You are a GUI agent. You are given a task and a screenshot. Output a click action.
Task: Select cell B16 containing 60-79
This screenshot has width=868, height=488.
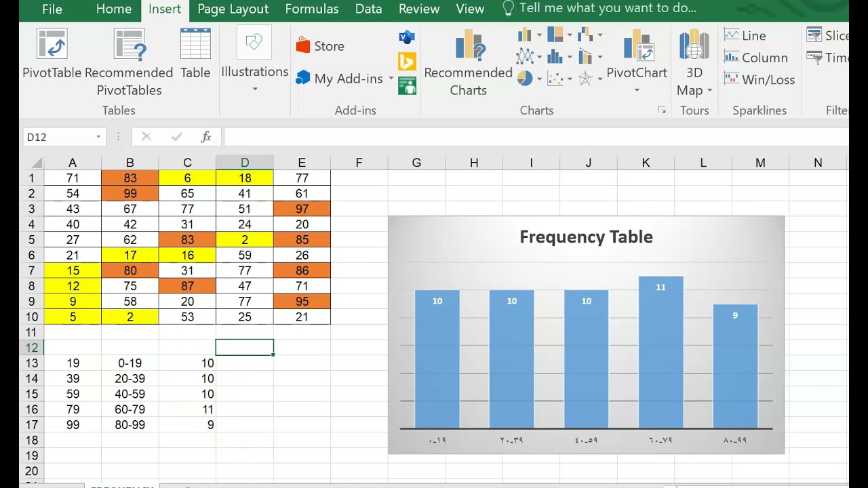(130, 409)
